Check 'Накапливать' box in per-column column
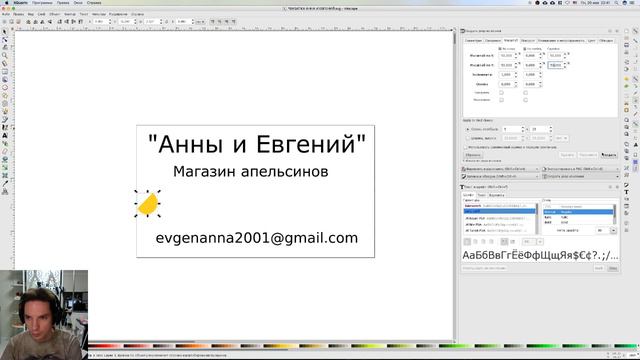640x360 pixels. tap(525, 100)
